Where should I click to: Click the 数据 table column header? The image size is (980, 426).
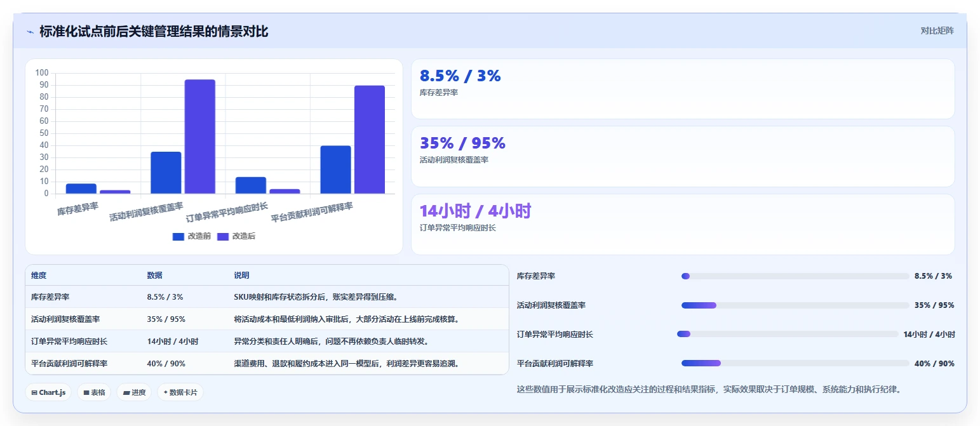click(x=155, y=276)
